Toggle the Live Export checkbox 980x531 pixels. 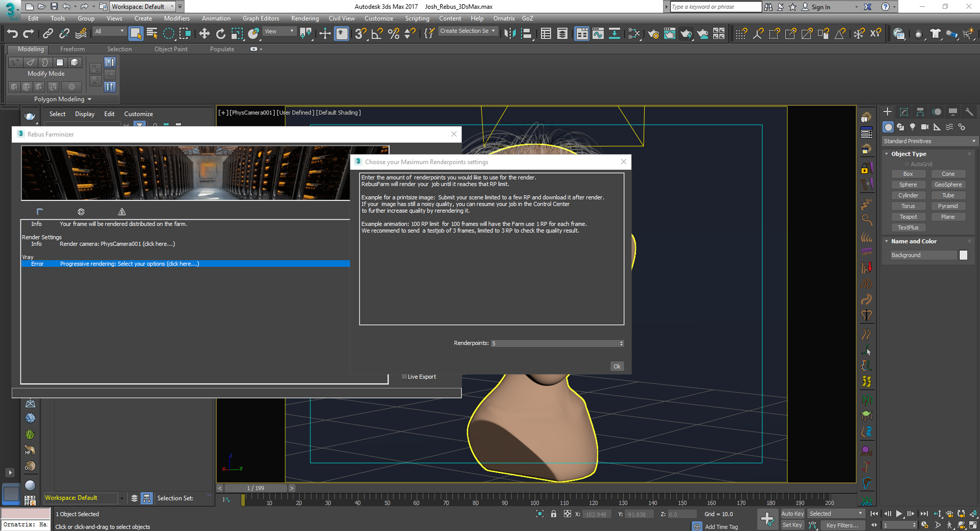404,377
